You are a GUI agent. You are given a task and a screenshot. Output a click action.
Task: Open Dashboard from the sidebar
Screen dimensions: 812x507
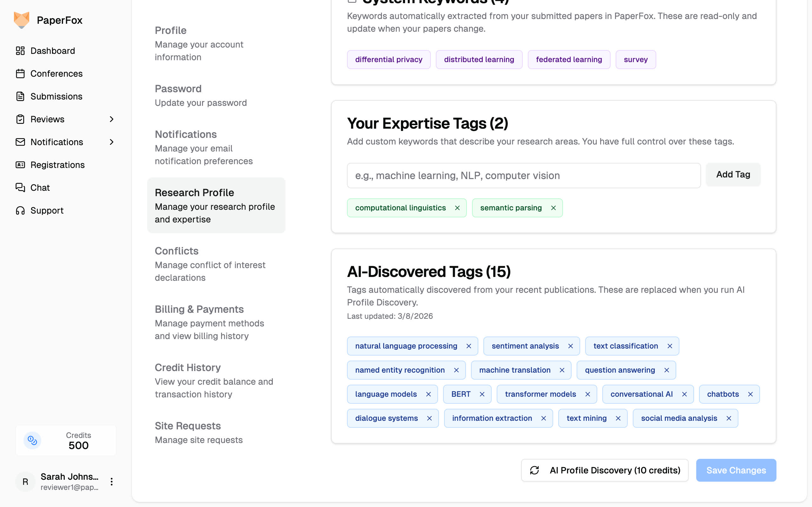52,51
